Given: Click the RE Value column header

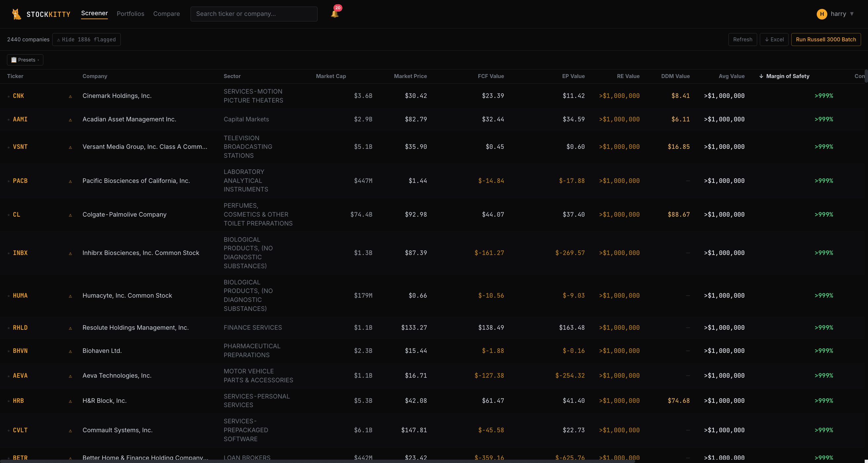Looking at the screenshot, I should click(628, 76).
